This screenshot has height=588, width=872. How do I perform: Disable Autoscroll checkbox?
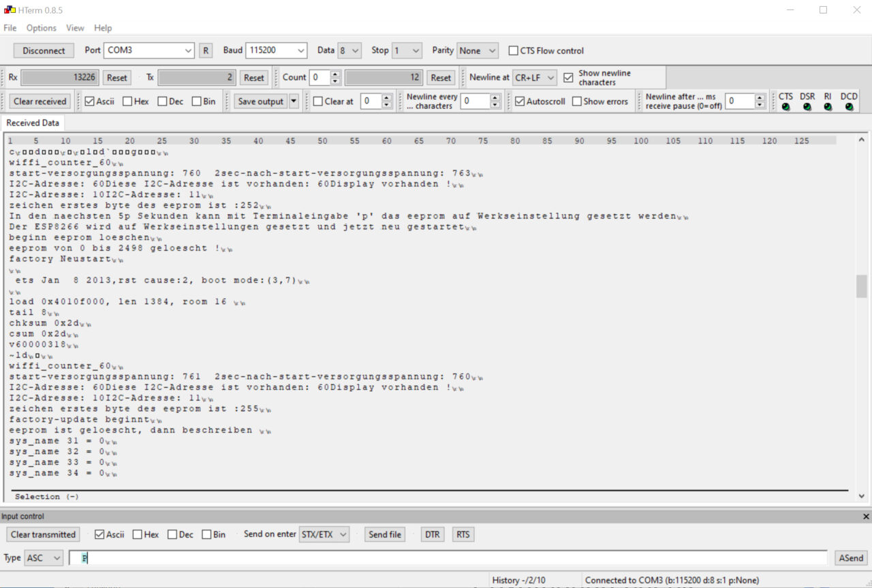coord(520,102)
